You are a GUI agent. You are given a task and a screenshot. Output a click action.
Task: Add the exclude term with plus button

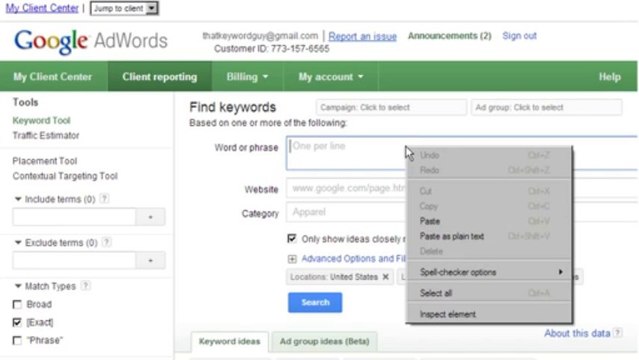pyautogui.click(x=150, y=261)
